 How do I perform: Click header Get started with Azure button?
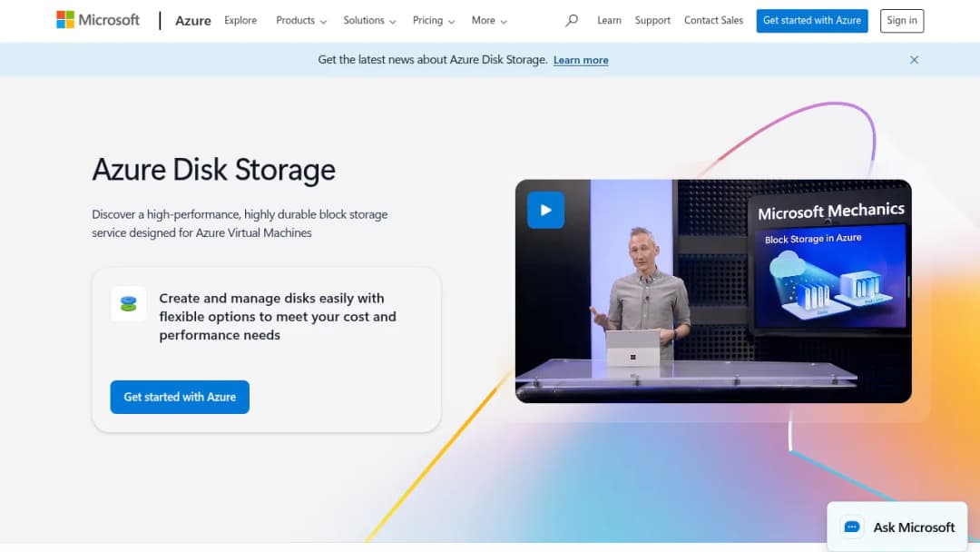click(812, 21)
